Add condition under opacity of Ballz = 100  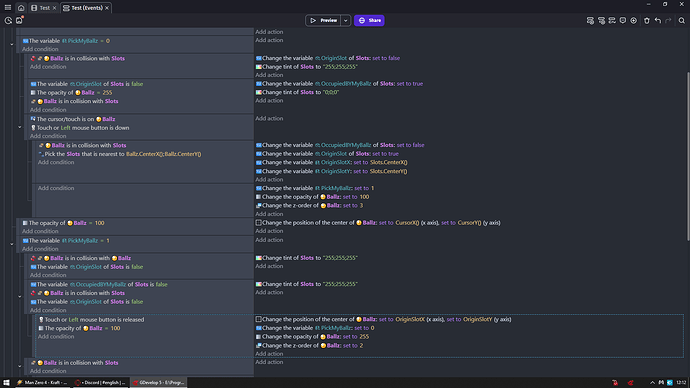(x=40, y=231)
